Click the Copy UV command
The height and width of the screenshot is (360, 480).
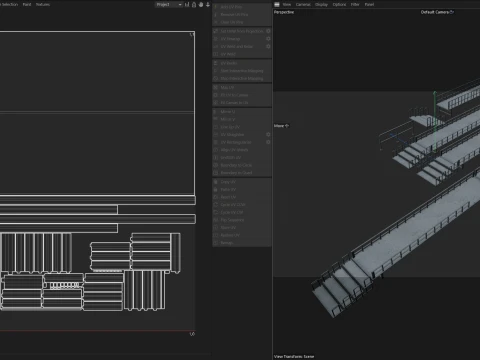pyautogui.click(x=242, y=182)
